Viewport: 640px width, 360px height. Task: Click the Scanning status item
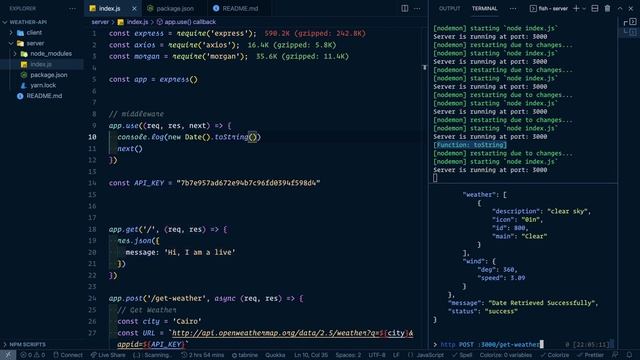click(153, 355)
